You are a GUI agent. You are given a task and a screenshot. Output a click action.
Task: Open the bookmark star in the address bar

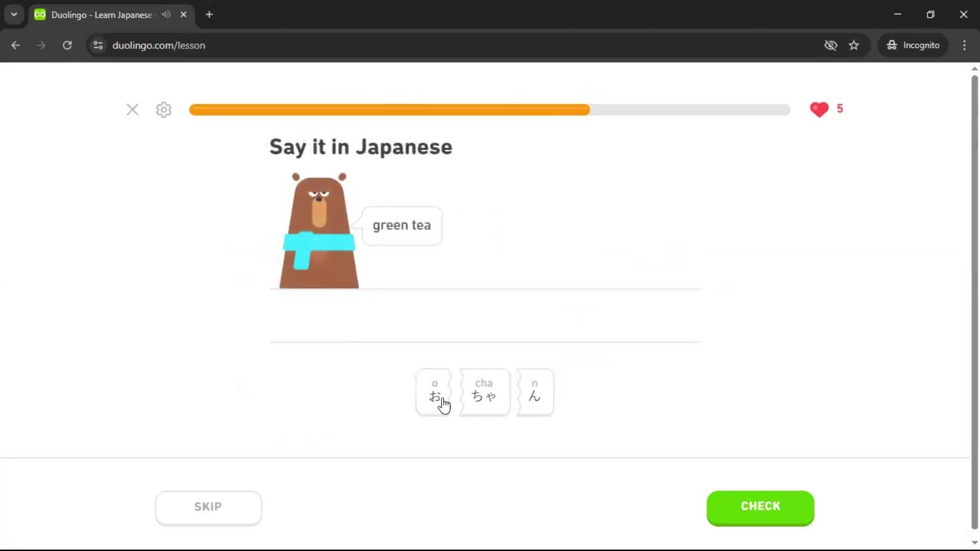(x=854, y=45)
